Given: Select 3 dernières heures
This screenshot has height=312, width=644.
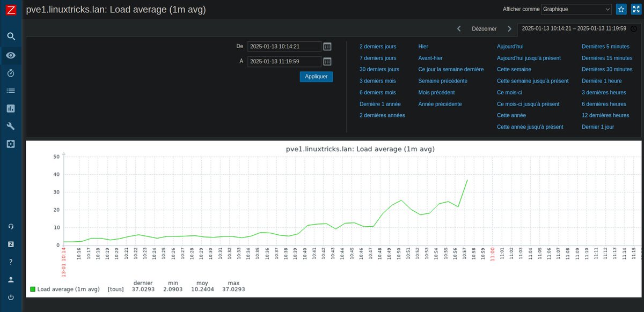Looking at the screenshot, I should [604, 92].
